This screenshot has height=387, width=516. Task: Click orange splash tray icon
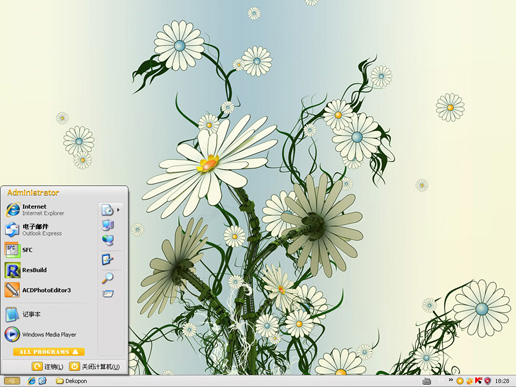click(x=470, y=381)
